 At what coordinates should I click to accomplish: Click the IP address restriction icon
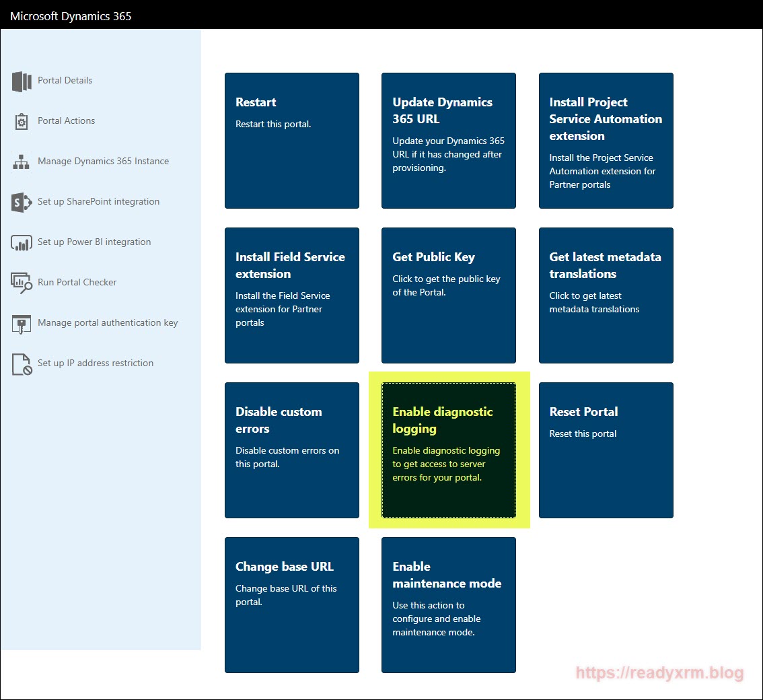click(22, 364)
